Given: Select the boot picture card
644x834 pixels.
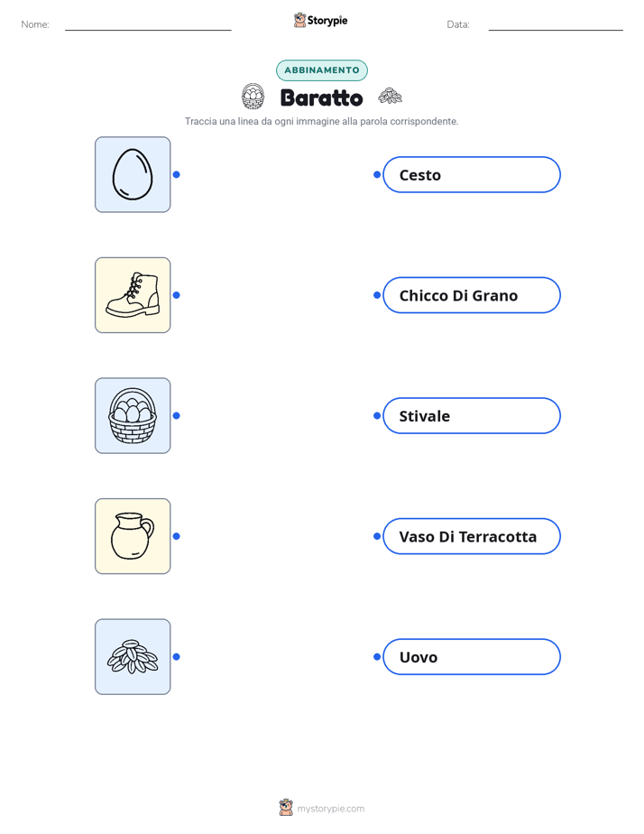Looking at the screenshot, I should pyautogui.click(x=133, y=295).
